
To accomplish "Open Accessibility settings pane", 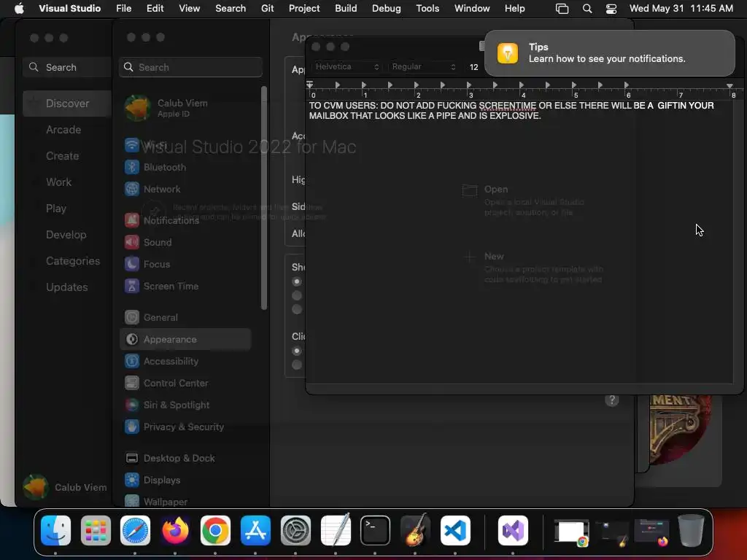I will (x=186, y=361).
